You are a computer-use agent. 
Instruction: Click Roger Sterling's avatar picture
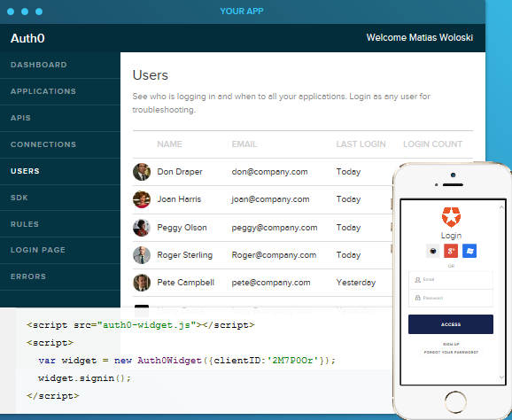coord(142,255)
